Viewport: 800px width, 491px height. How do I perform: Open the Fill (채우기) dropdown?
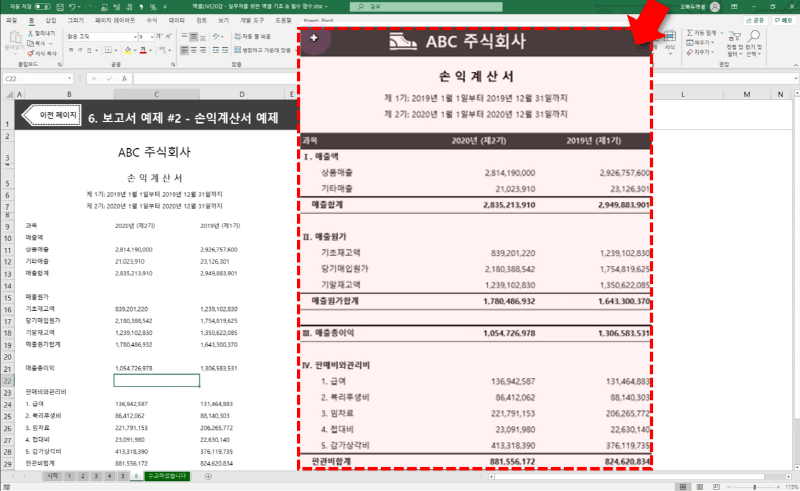700,42
